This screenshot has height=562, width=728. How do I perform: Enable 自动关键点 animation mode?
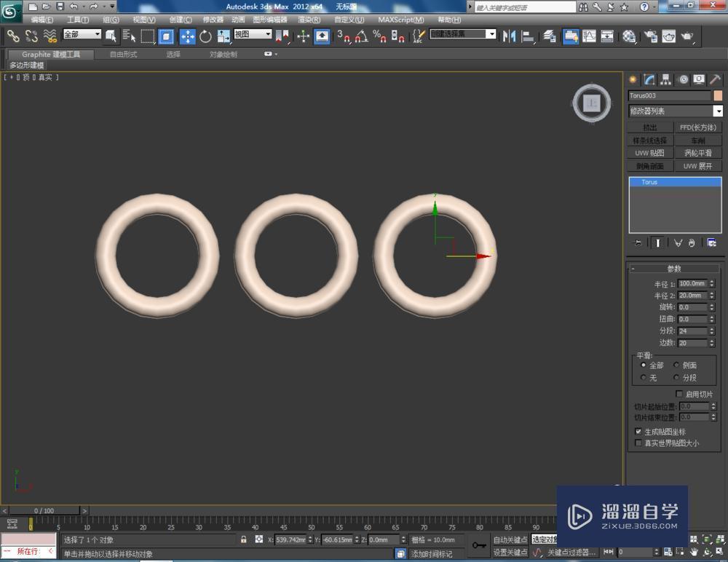point(510,539)
